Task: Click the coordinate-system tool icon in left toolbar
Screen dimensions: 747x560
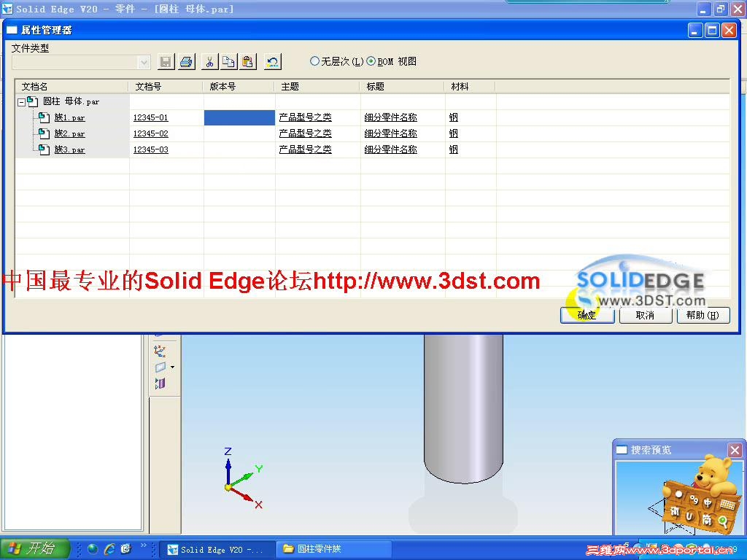Action: click(160, 351)
